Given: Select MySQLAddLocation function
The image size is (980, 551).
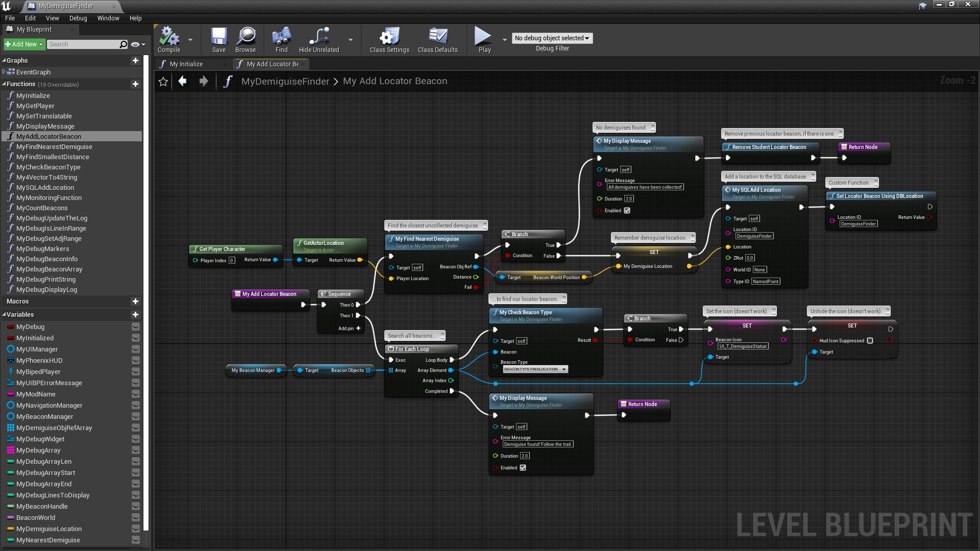Looking at the screenshot, I should [x=45, y=188].
